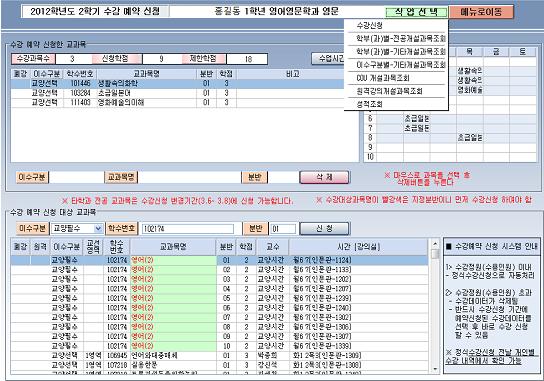
Task: Click professor name 강신석 in course list
Action: [267, 365]
